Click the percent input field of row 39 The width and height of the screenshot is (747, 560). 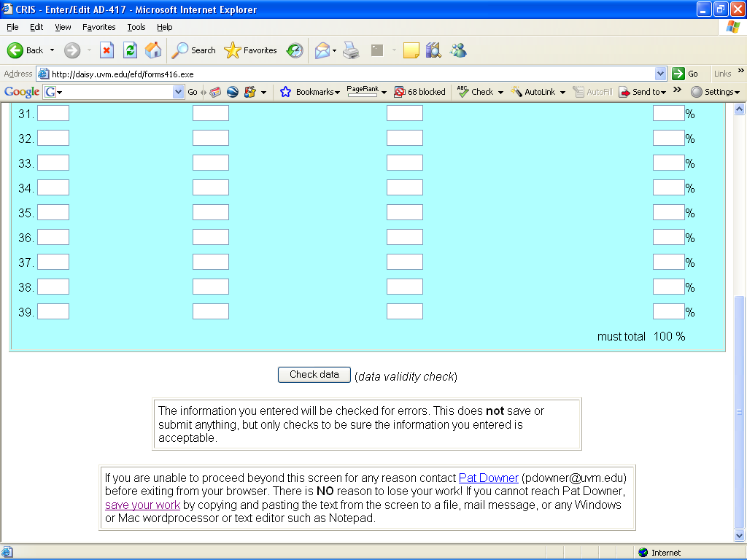(x=668, y=311)
